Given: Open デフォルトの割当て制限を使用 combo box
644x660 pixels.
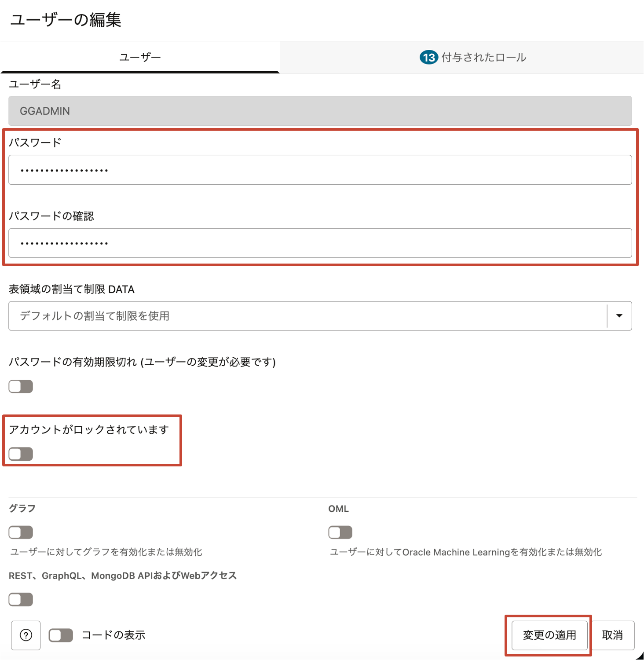Looking at the screenshot, I should click(x=308, y=315).
